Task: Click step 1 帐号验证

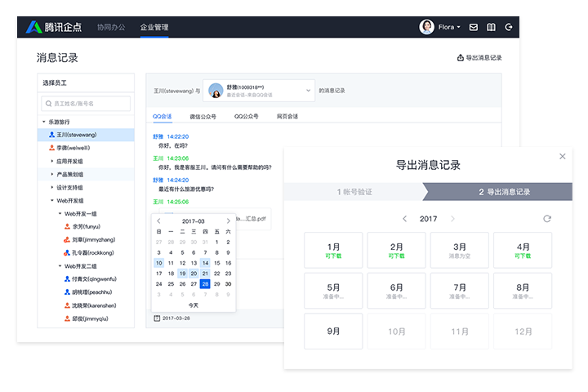Action: (x=354, y=192)
